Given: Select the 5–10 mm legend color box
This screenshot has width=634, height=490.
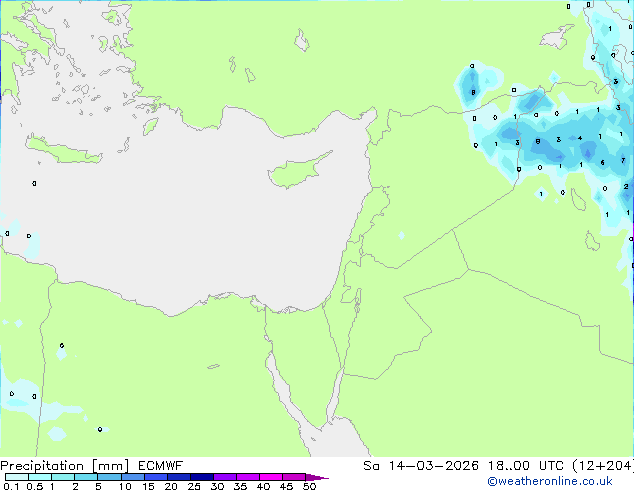Looking at the screenshot, I should 109,477.
